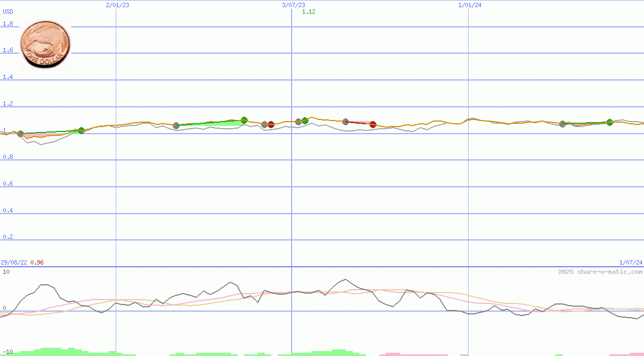This screenshot has width=644, height=356.
Task: Click the red marker just before 3/07/23
Action: point(271,125)
